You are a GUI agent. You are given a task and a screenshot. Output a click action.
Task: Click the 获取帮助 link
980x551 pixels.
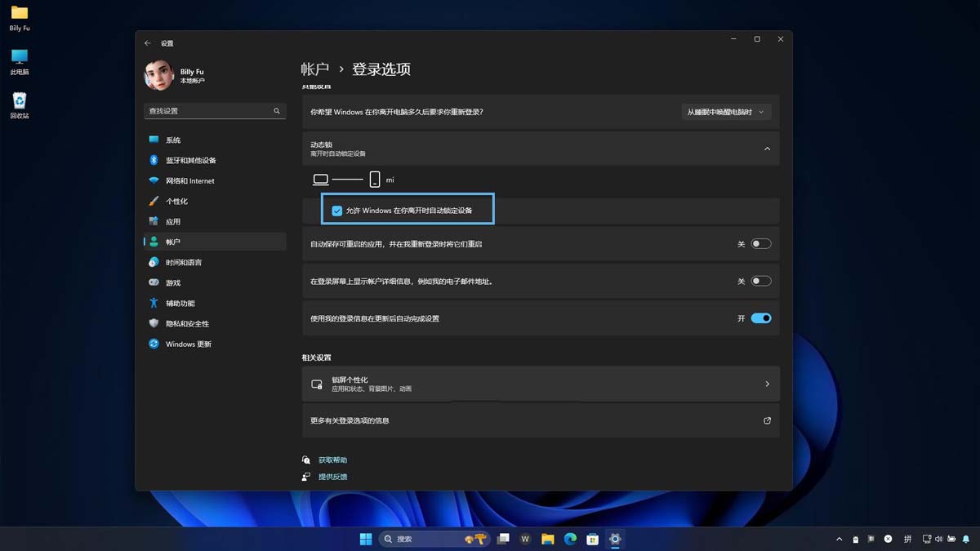[x=332, y=460]
